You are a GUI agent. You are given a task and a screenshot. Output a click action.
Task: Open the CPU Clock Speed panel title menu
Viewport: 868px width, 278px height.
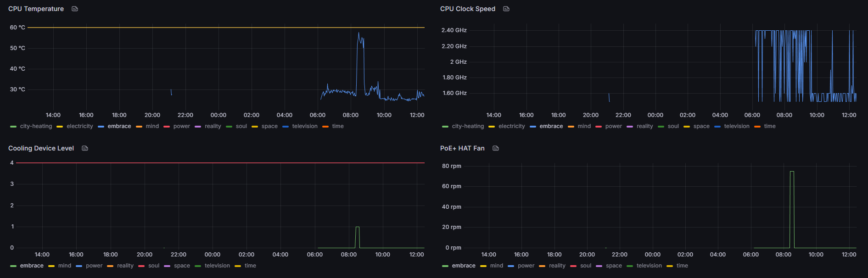click(x=467, y=9)
